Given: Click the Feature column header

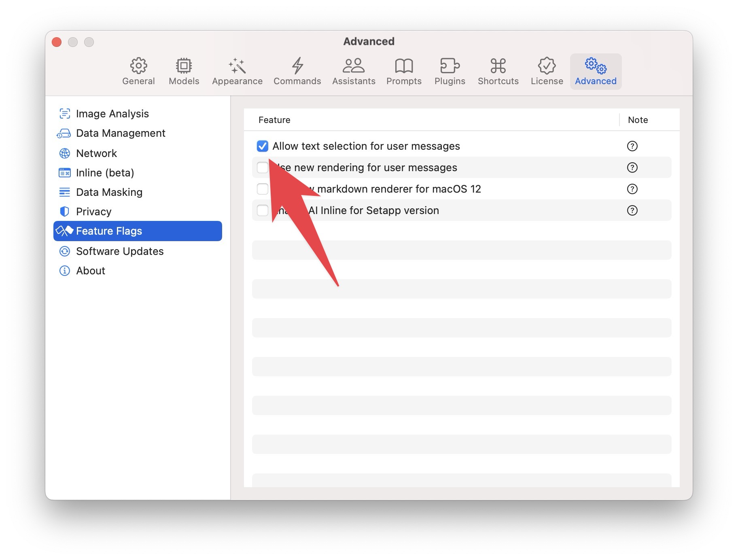Looking at the screenshot, I should point(274,120).
